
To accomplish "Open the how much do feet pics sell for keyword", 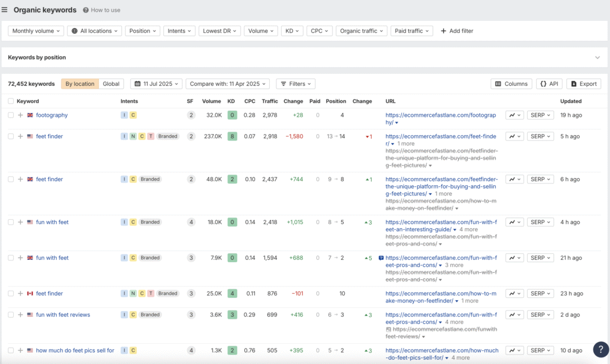I will point(75,350).
